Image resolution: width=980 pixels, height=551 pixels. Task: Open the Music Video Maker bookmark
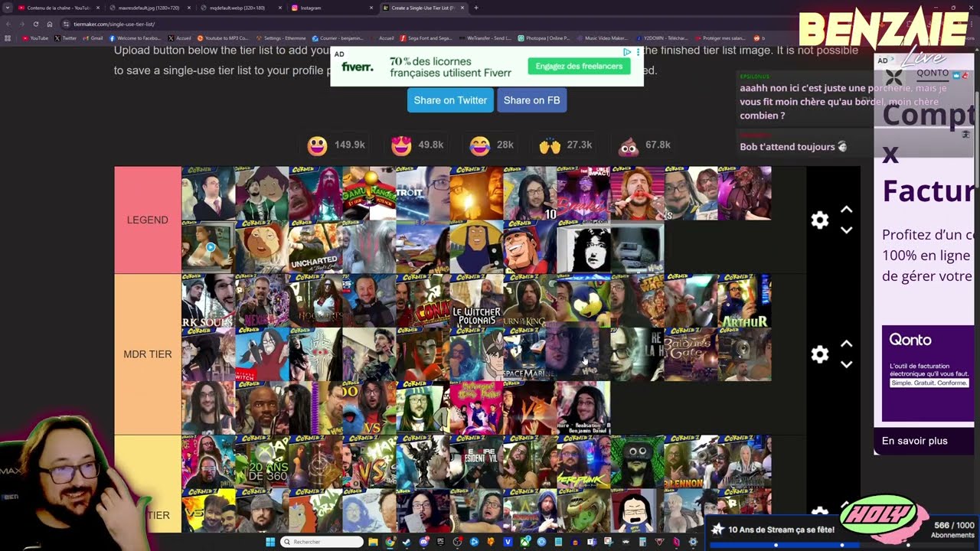602,38
